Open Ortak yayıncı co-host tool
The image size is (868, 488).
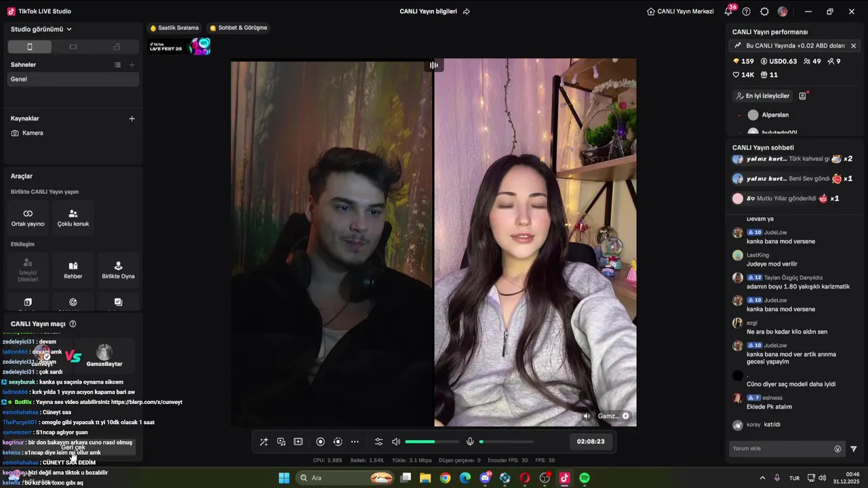click(x=28, y=218)
